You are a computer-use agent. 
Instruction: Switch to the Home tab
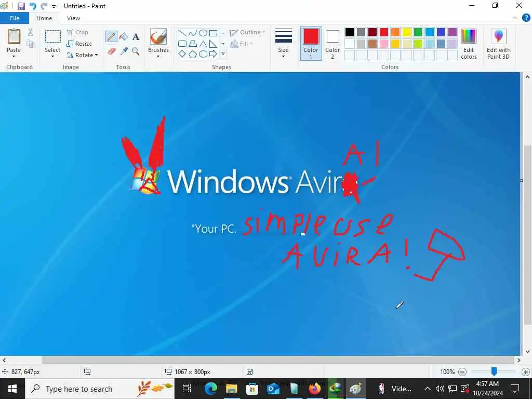(44, 18)
